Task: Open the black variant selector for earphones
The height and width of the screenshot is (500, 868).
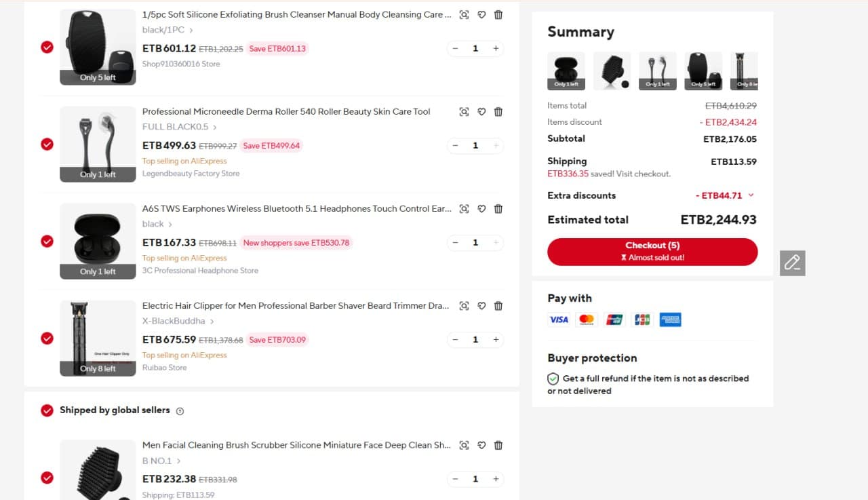Action: (x=157, y=224)
